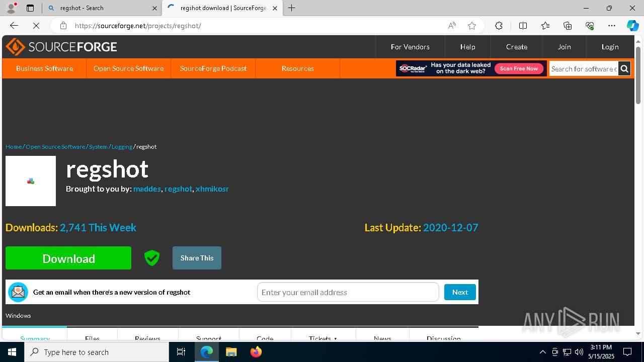
Task: Click the 2,741 This Week downloads stat
Action: pos(98,228)
